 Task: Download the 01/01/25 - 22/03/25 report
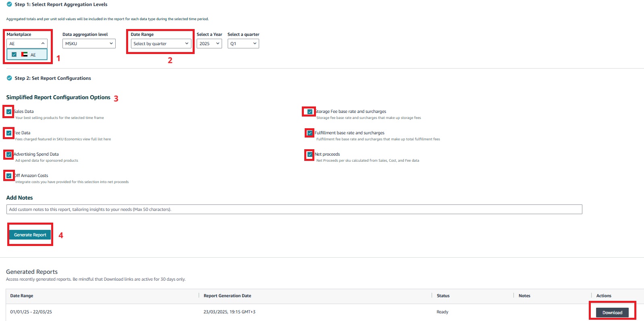(x=612, y=313)
